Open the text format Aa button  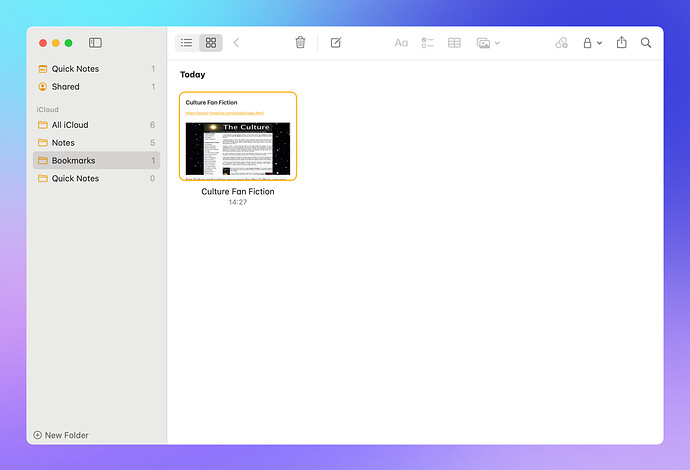click(401, 43)
